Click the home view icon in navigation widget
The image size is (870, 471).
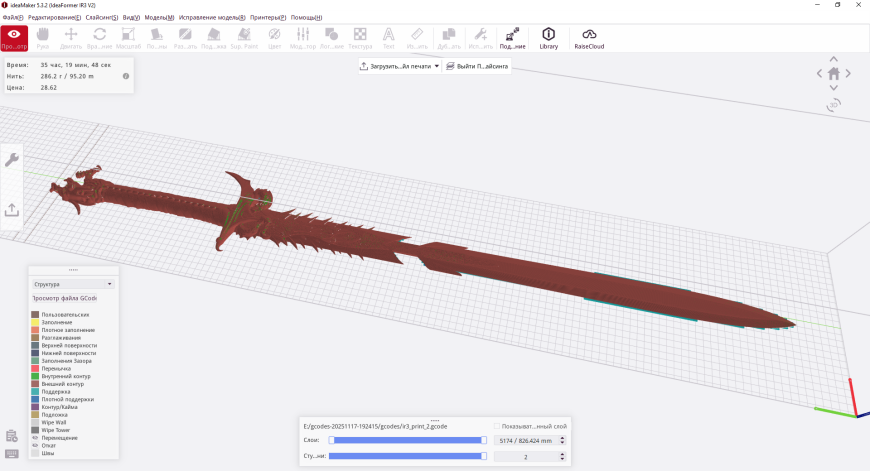tap(834, 73)
